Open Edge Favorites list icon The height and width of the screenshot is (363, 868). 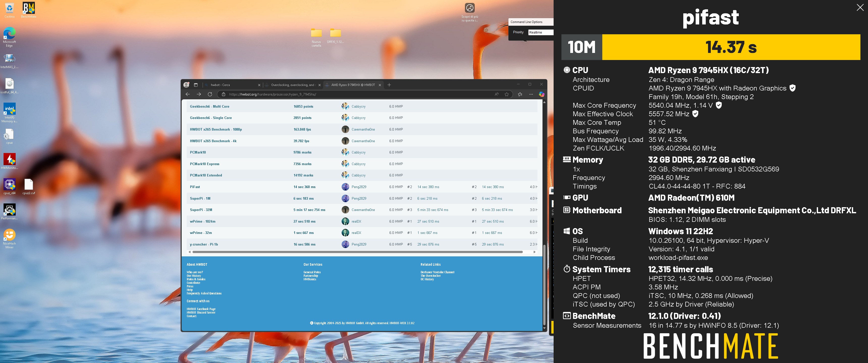520,94
